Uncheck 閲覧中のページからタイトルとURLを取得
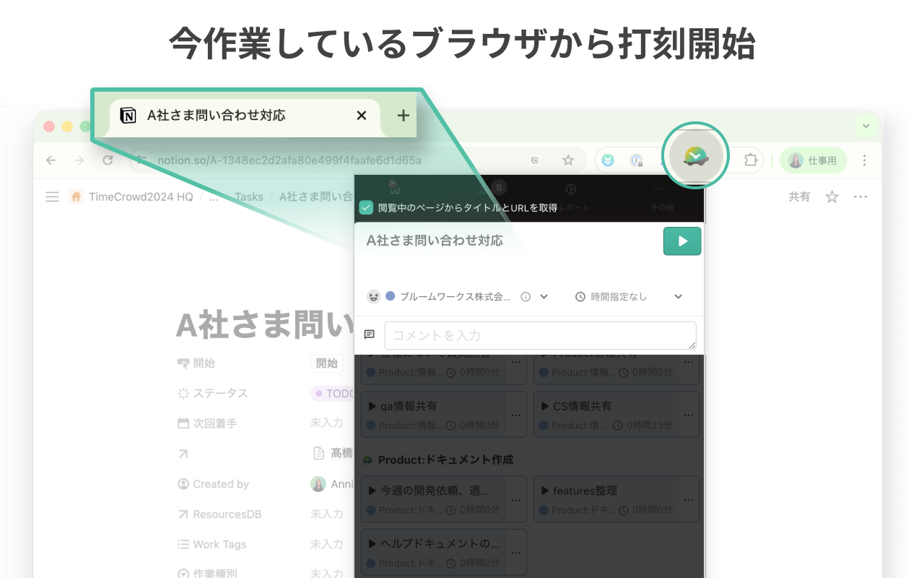Image resolution: width=924 pixels, height=578 pixels. pos(365,207)
